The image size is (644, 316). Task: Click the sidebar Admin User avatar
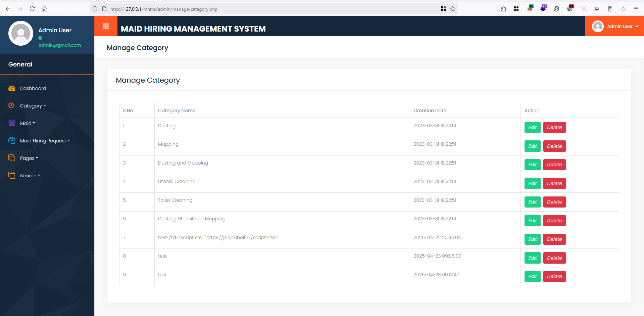click(x=21, y=33)
